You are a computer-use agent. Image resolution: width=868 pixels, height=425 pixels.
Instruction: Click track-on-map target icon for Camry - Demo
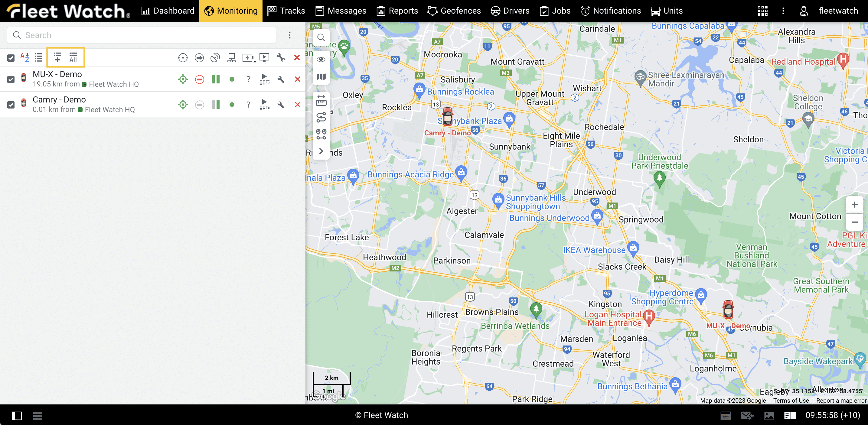pyautogui.click(x=183, y=105)
